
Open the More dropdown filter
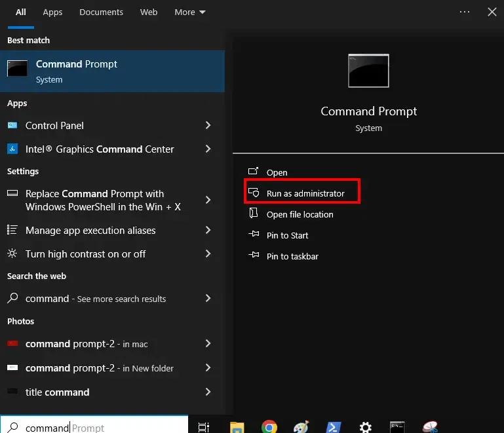tap(190, 12)
